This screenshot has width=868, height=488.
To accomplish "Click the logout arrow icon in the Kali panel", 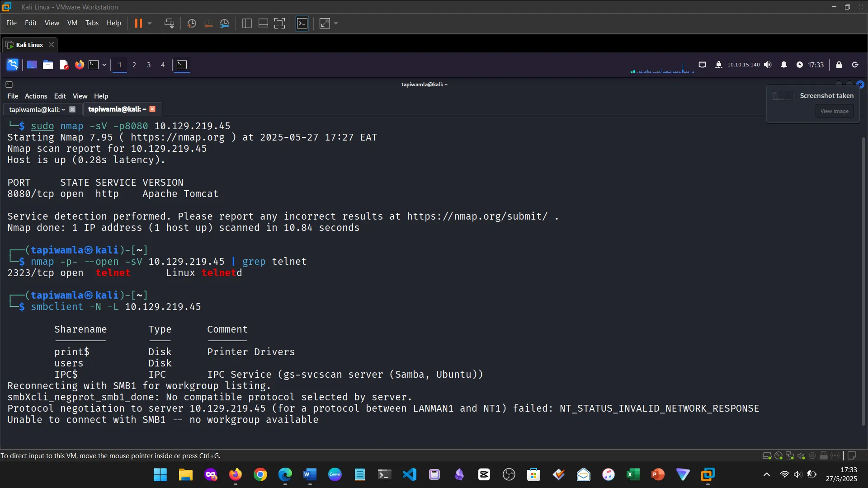I will [855, 65].
